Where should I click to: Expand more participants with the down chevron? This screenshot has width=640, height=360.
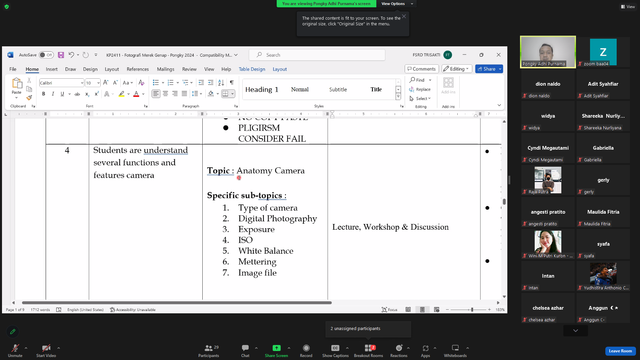coord(576,331)
